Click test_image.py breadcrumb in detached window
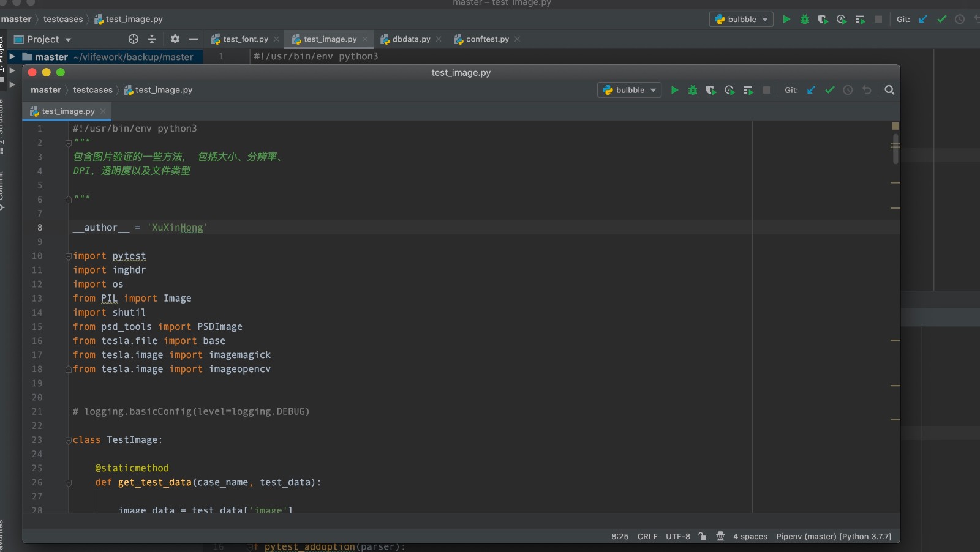980x552 pixels. (158, 90)
